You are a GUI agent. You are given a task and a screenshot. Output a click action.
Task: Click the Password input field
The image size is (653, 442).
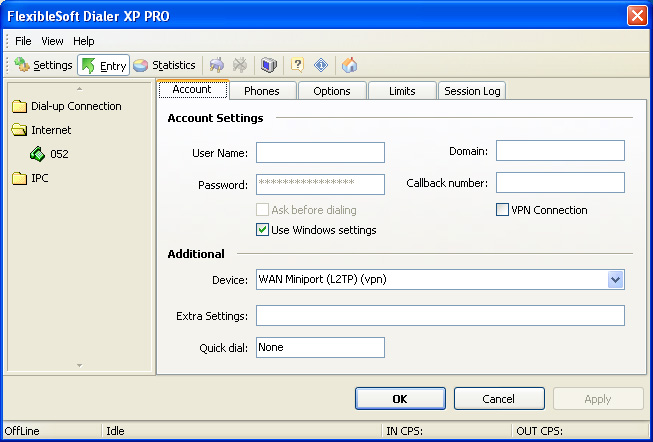coord(320,185)
